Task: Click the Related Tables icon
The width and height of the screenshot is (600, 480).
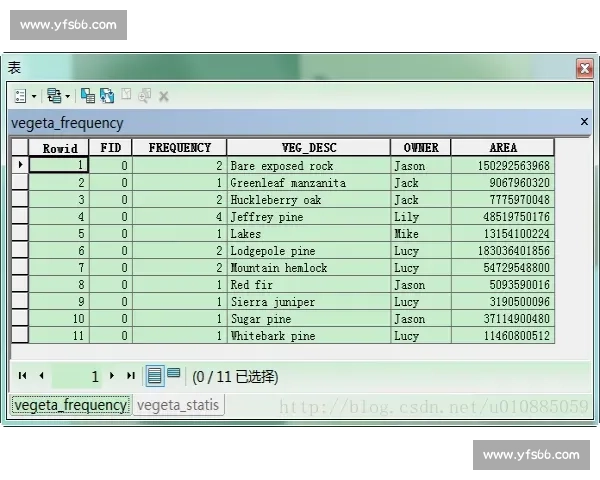Action: click(x=53, y=96)
